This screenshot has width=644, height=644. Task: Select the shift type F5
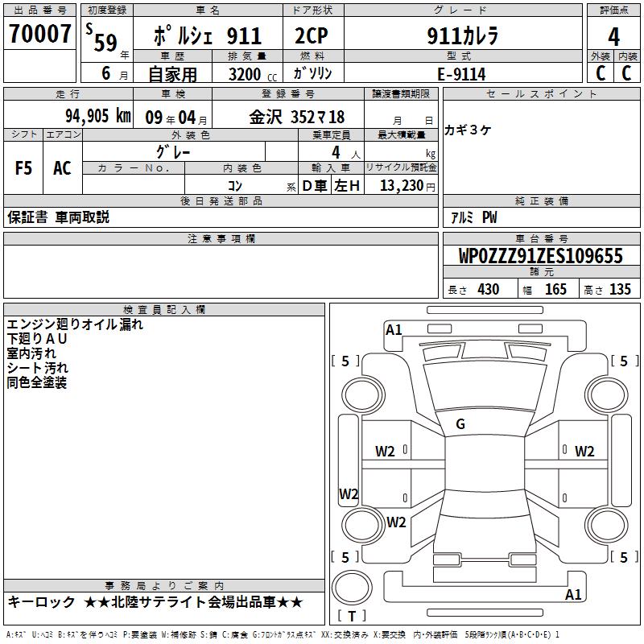pyautogui.click(x=23, y=168)
